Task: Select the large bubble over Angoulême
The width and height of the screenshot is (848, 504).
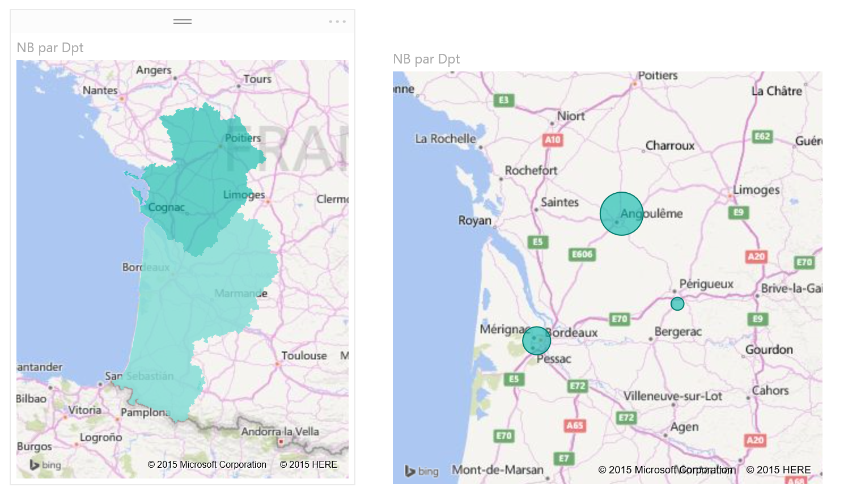Action: point(621,214)
